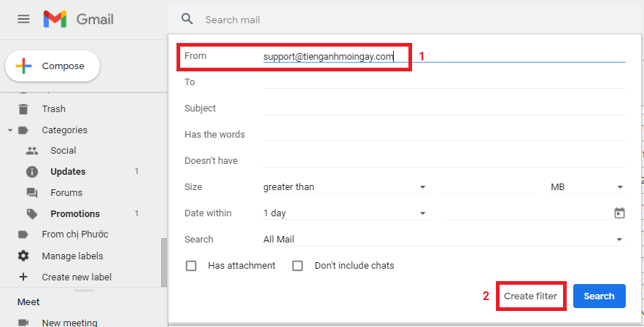Click the Compose button
644x327 pixels.
(53, 66)
